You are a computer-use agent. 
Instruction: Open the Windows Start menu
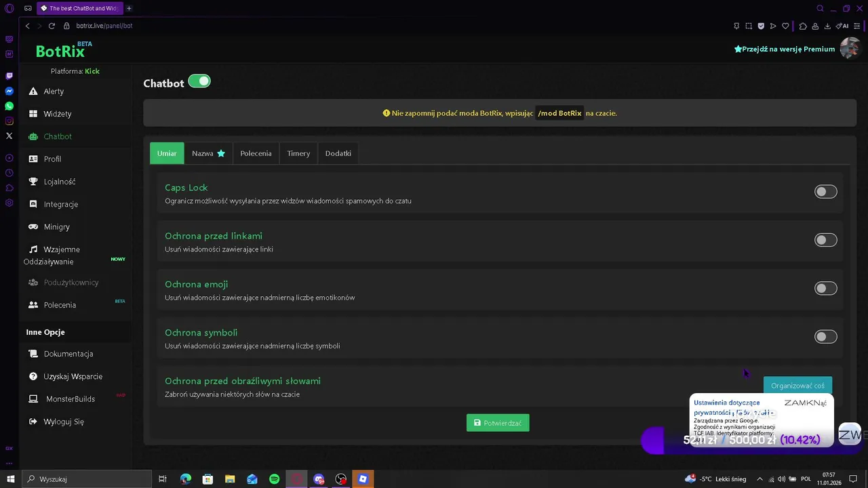point(10,479)
